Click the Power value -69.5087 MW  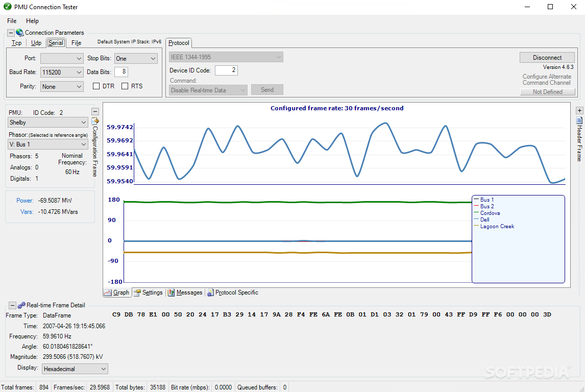pos(55,201)
